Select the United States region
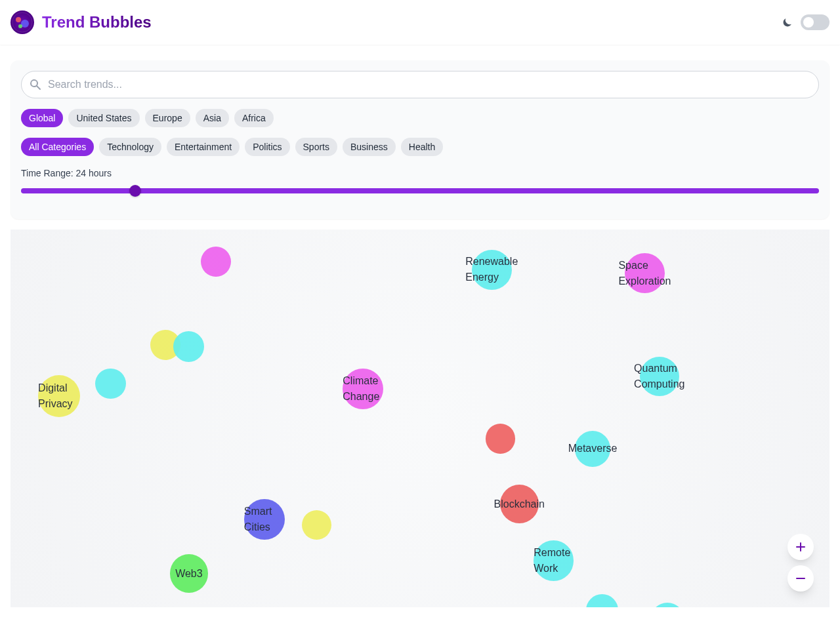This screenshot has width=840, height=623. click(x=104, y=118)
